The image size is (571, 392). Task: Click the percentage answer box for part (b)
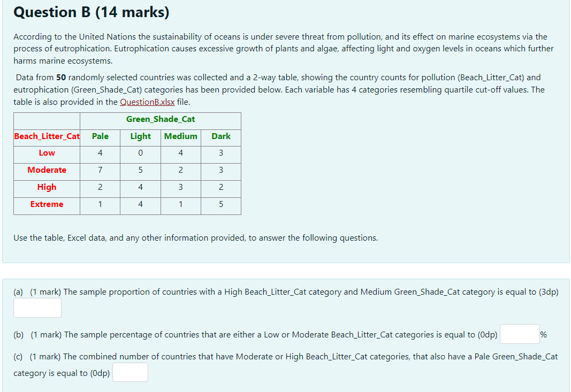coord(520,334)
